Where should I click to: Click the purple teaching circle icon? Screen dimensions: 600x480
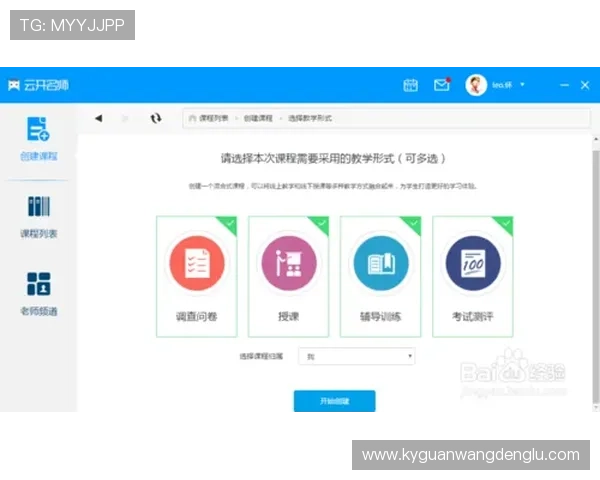(x=289, y=263)
